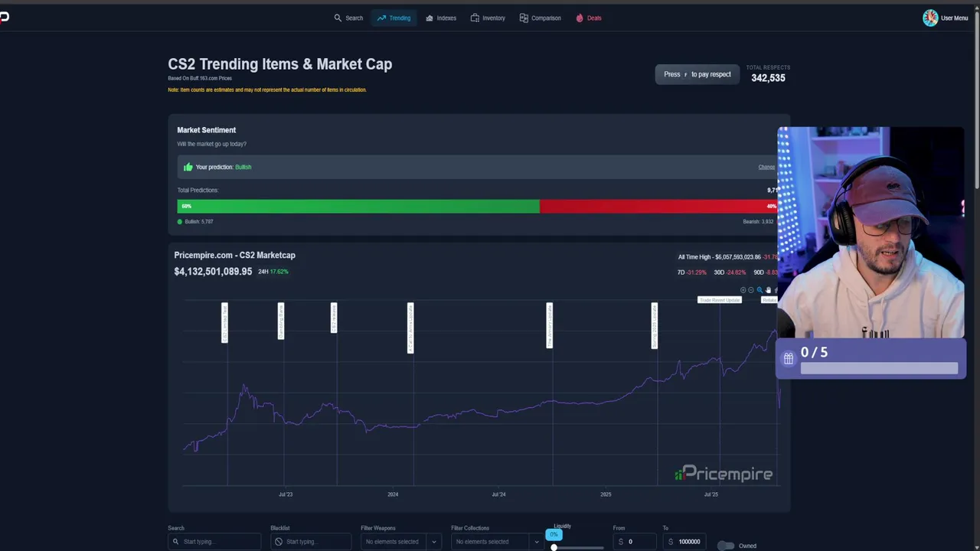Click green bullish portion of sentiment bar
The width and height of the screenshot is (980, 551).
pyautogui.click(x=358, y=206)
